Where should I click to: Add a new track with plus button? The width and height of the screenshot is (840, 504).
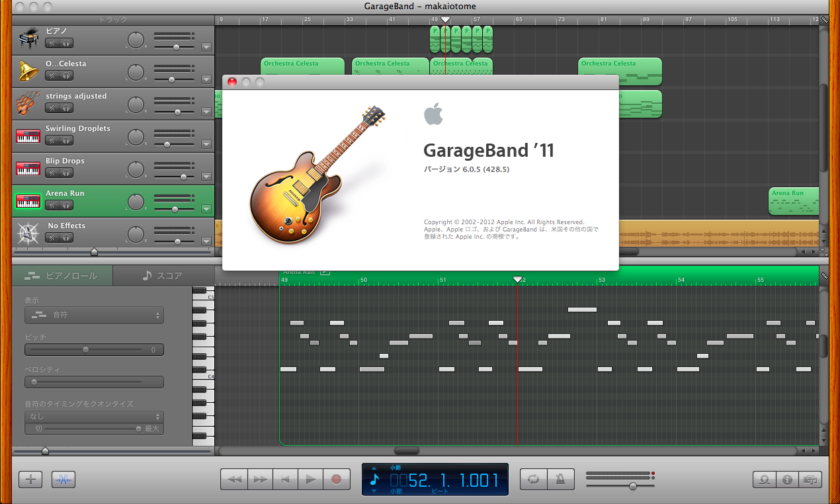(x=30, y=479)
